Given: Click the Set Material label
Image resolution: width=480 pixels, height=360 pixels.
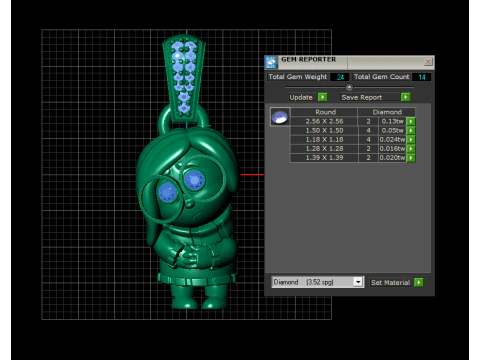Looking at the screenshot, I should (390, 283).
